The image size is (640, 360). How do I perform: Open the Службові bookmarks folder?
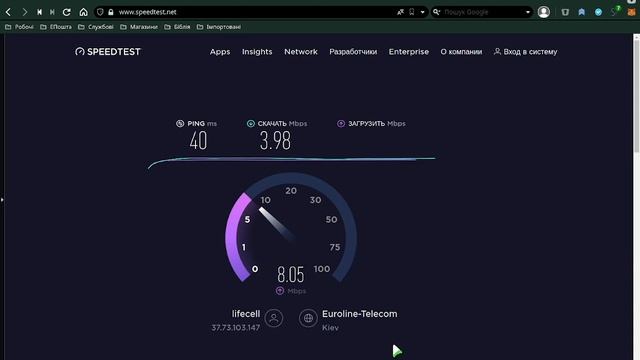click(x=96, y=27)
